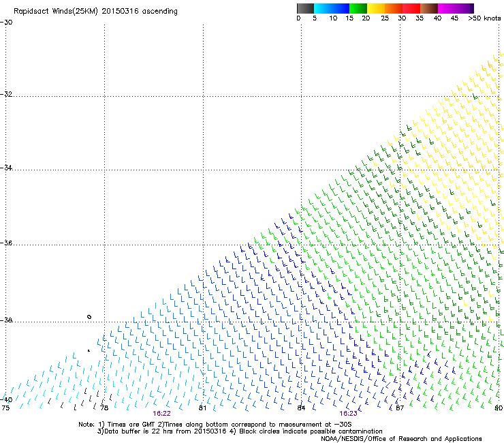
Task: Click the '>50 knots' legend label
Action: [x=484, y=18]
